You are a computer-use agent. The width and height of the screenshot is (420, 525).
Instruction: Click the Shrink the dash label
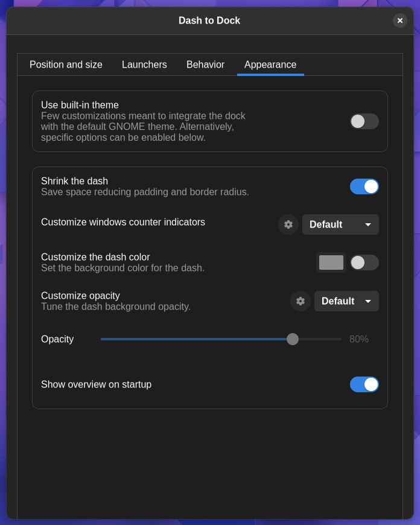coord(74,181)
